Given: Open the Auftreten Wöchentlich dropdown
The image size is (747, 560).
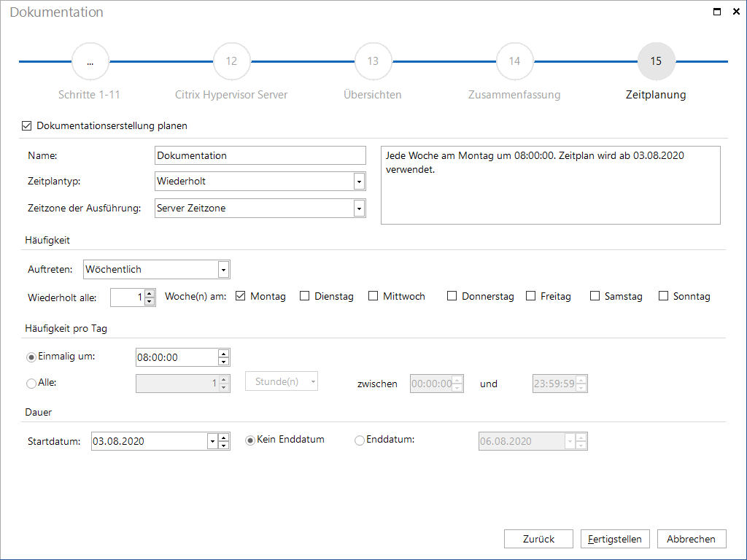Looking at the screenshot, I should [223, 270].
